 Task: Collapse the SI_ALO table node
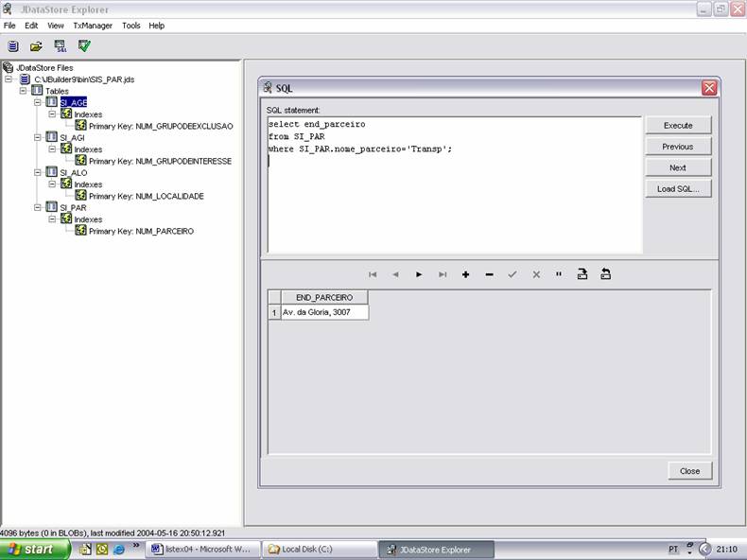click(38, 172)
